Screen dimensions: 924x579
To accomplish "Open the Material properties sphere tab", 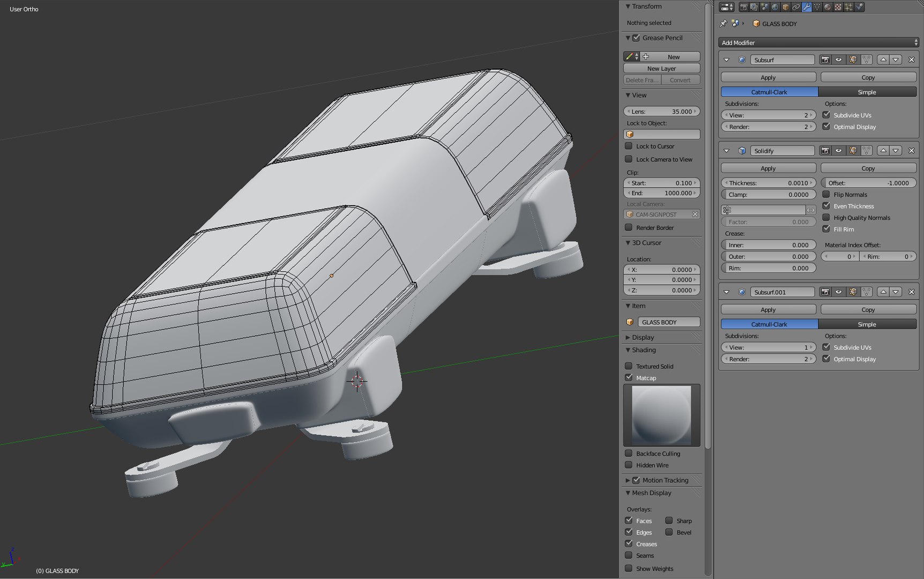I will pos(828,7).
